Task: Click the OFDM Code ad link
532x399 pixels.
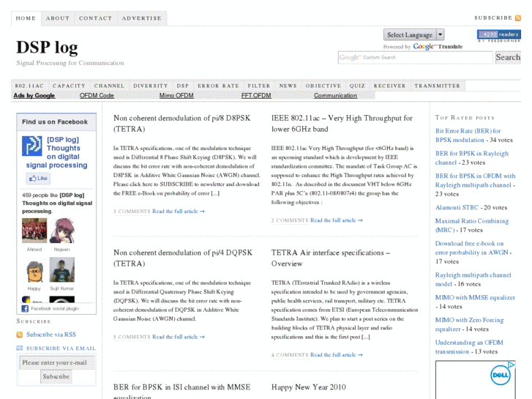Action: (x=97, y=95)
